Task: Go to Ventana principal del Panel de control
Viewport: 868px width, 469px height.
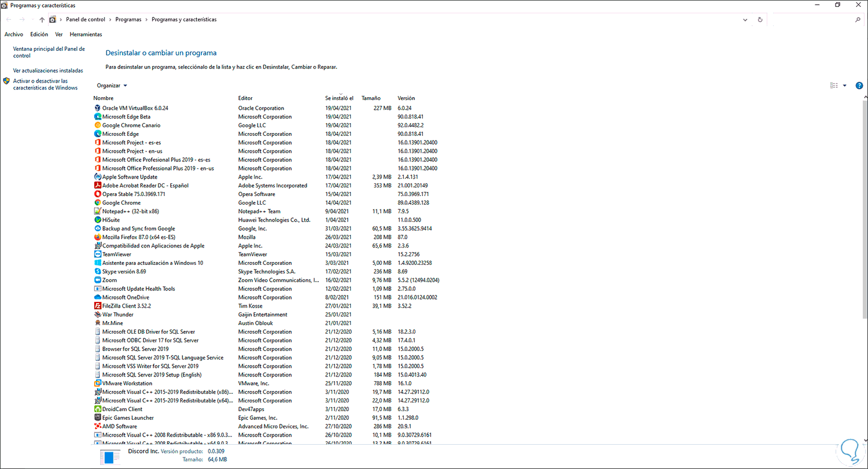Action: coord(49,53)
